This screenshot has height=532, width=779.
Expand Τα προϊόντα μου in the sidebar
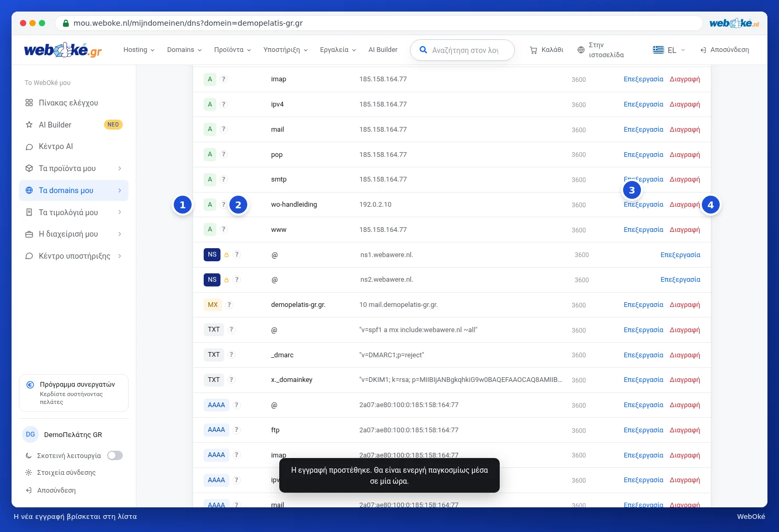click(73, 168)
